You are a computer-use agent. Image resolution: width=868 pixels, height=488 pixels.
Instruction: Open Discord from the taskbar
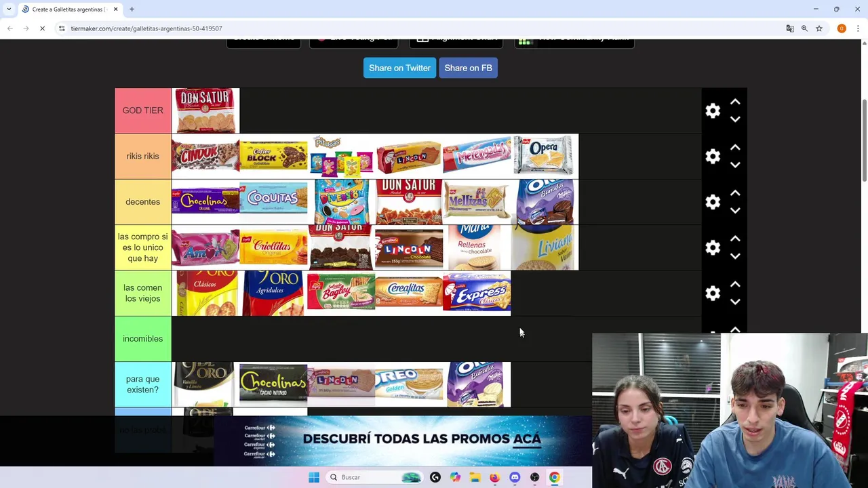(x=515, y=477)
